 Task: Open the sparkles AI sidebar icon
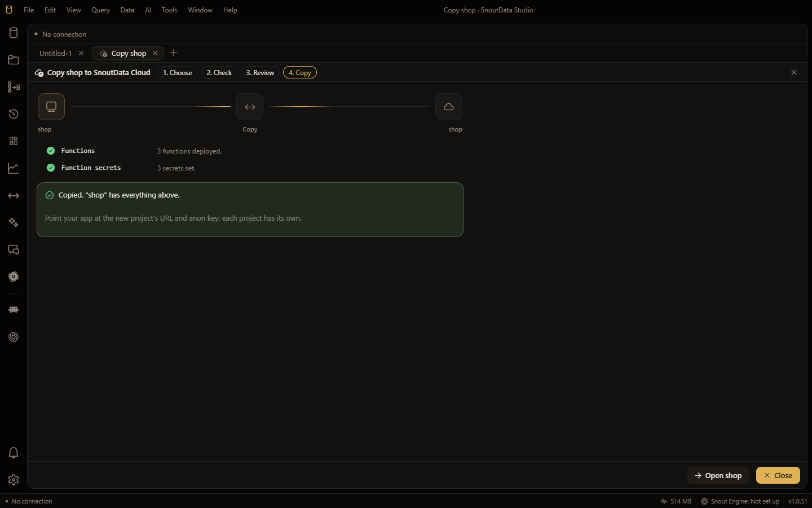point(14,222)
